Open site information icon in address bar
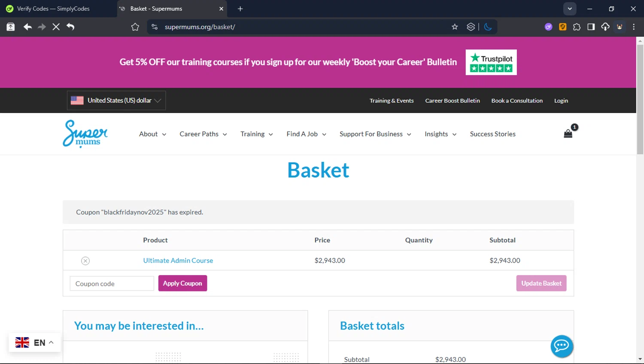Screen dimensions: 644x364 pyautogui.click(x=155, y=27)
